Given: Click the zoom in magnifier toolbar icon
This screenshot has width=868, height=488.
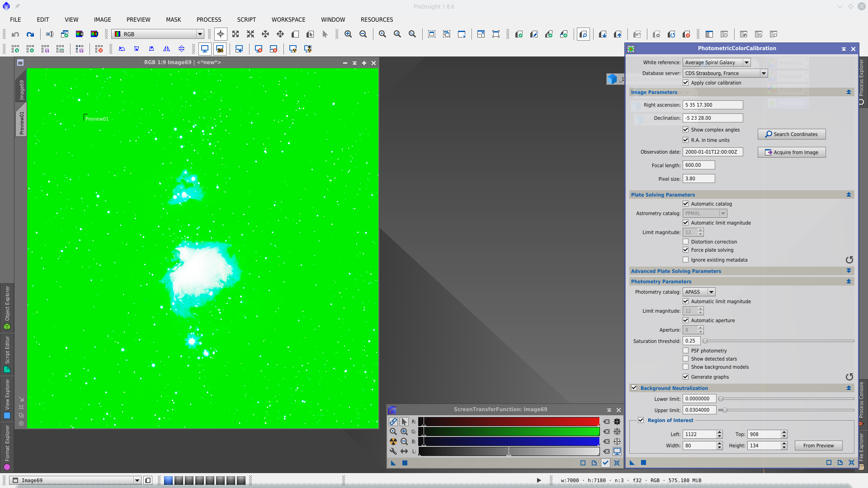Looking at the screenshot, I should [348, 34].
